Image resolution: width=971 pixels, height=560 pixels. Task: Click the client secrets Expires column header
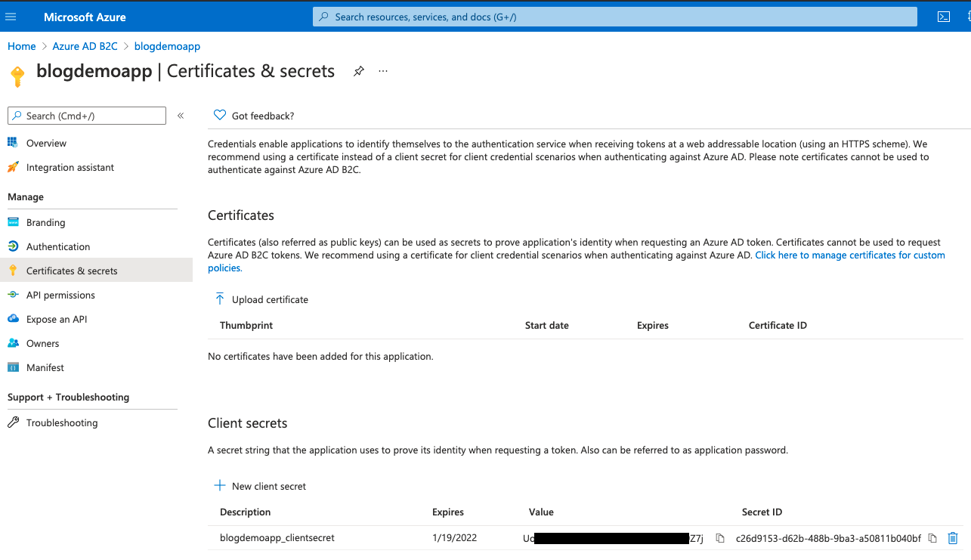(448, 512)
